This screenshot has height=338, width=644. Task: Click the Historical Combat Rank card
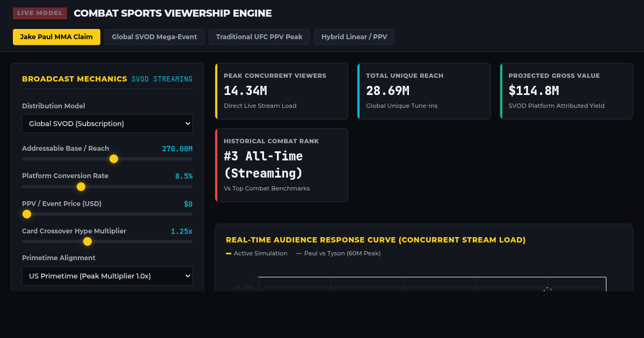(x=281, y=165)
